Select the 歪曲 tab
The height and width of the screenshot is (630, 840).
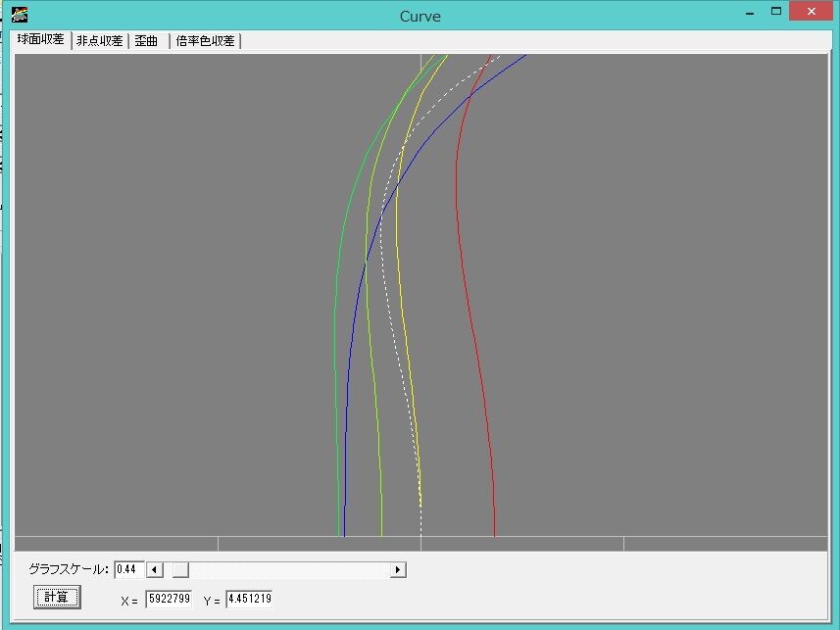[x=148, y=41]
